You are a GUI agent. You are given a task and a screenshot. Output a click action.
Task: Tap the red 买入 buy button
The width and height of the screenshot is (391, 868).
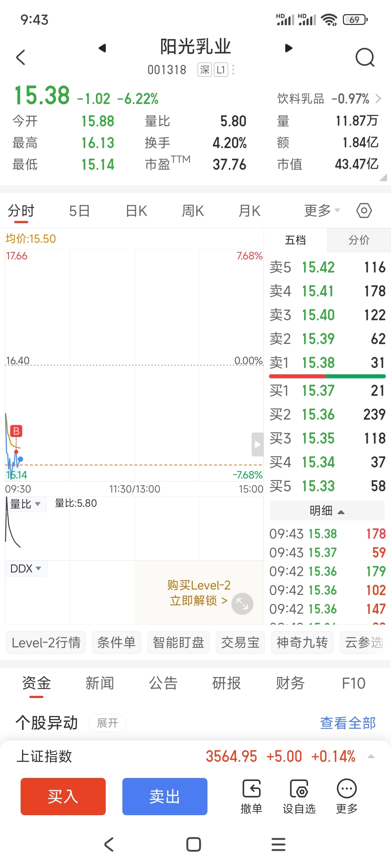(63, 796)
